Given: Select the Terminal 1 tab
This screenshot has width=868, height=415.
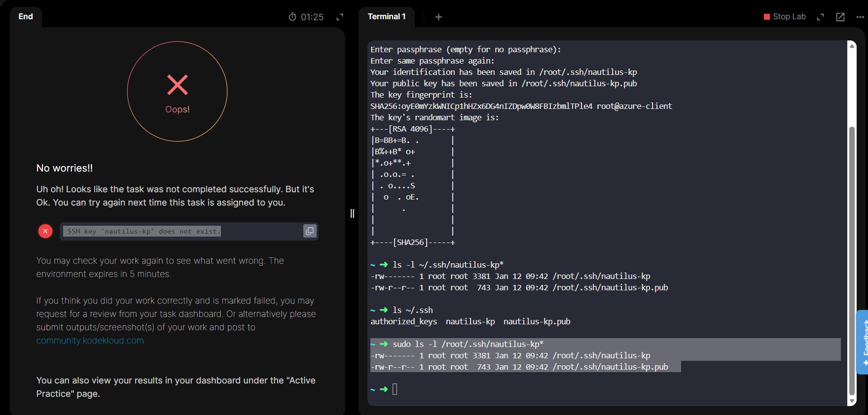Looking at the screenshot, I should 387,17.
